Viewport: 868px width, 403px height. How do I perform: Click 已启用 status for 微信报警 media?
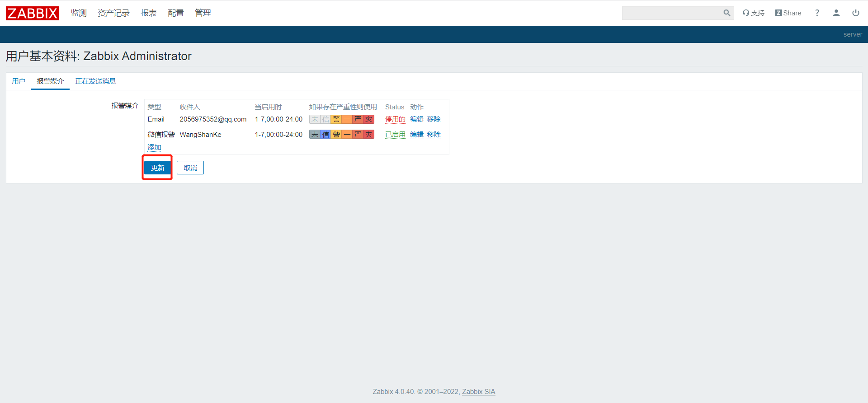point(395,135)
